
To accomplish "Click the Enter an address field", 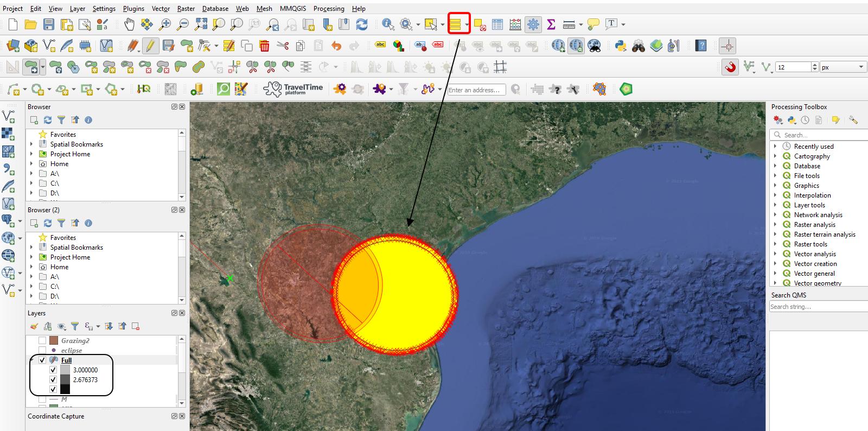I will coord(476,90).
